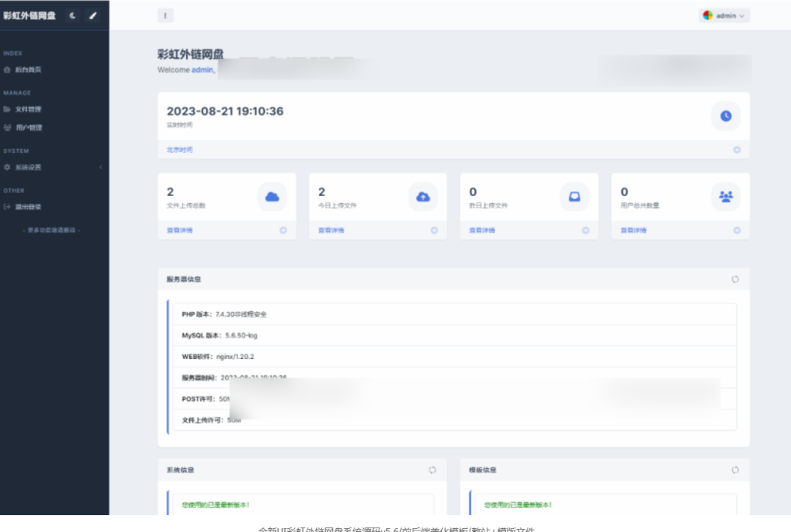This screenshot has height=532, width=791.
Task: Click 退出登录 to log out
Action: tap(28, 206)
